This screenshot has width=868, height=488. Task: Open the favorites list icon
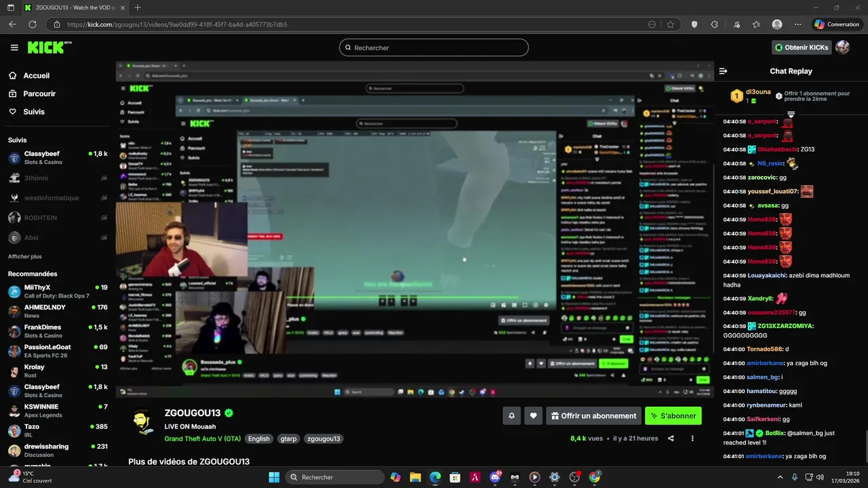point(756,24)
